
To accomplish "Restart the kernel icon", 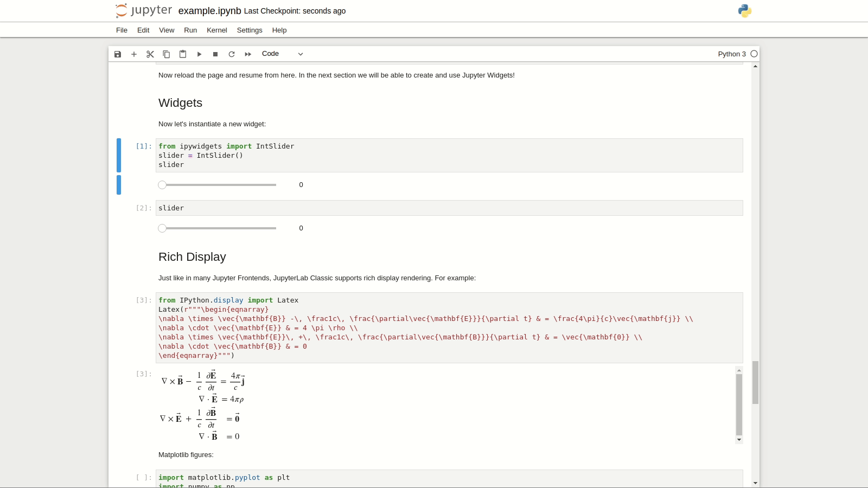I will click(232, 54).
